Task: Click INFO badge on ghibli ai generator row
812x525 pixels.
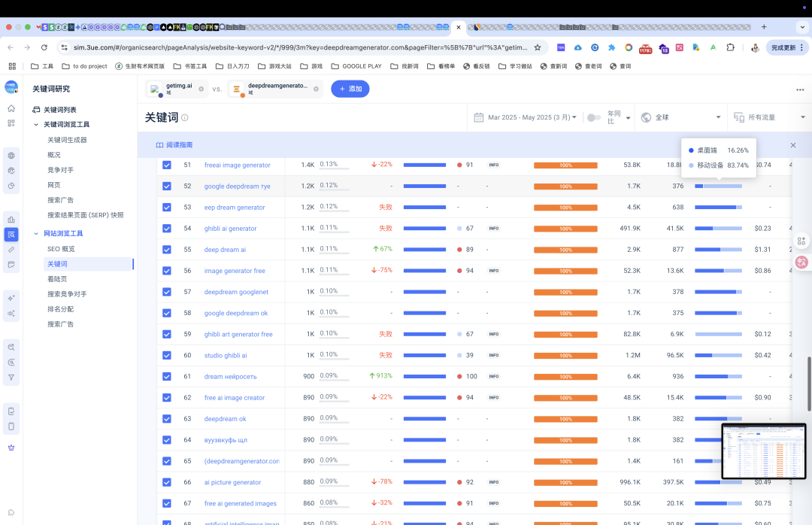Action: pyautogui.click(x=494, y=228)
